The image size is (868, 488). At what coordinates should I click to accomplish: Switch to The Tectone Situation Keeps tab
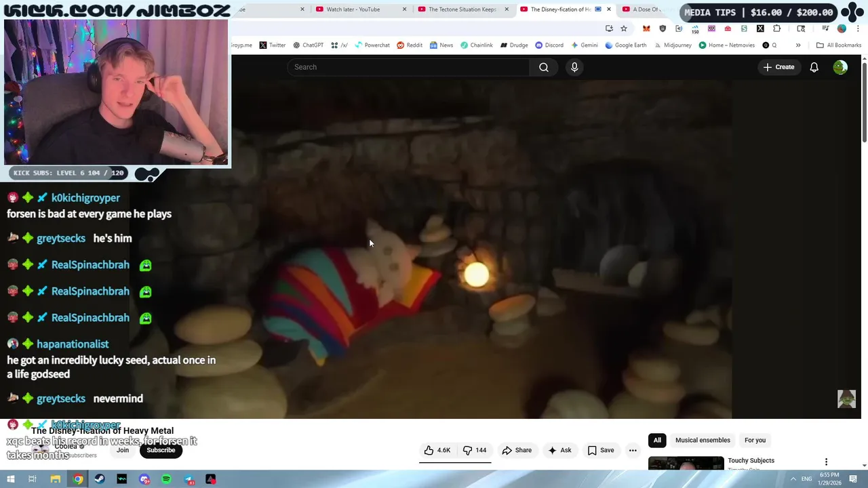tap(462, 9)
